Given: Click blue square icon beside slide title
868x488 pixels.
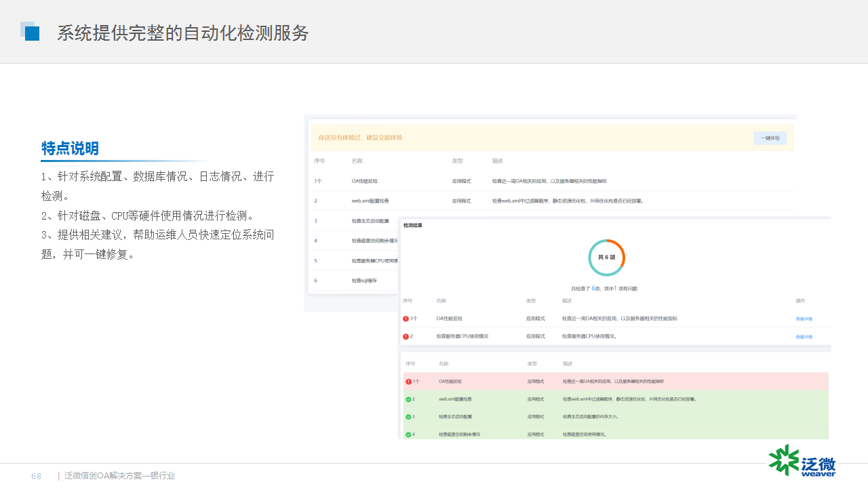Looking at the screenshot, I should click(x=30, y=32).
